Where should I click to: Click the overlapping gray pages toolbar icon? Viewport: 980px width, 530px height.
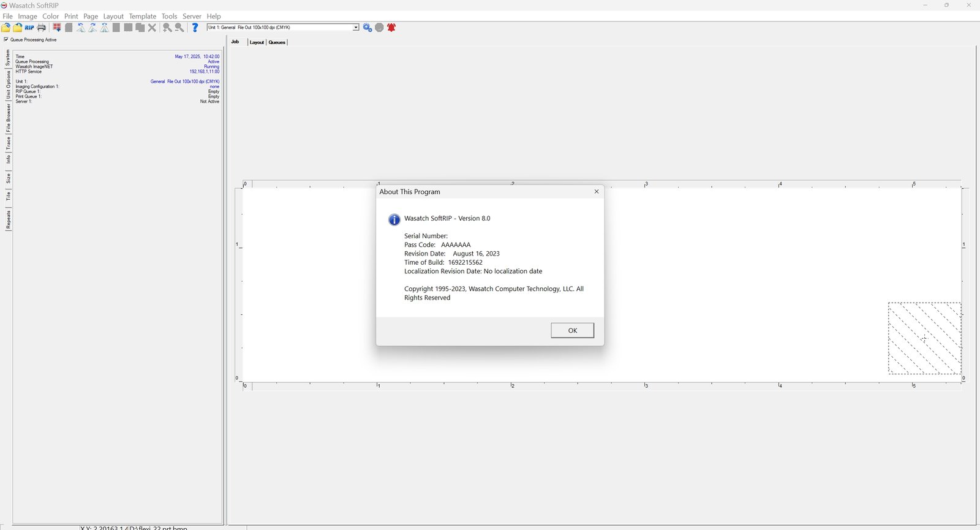point(140,28)
